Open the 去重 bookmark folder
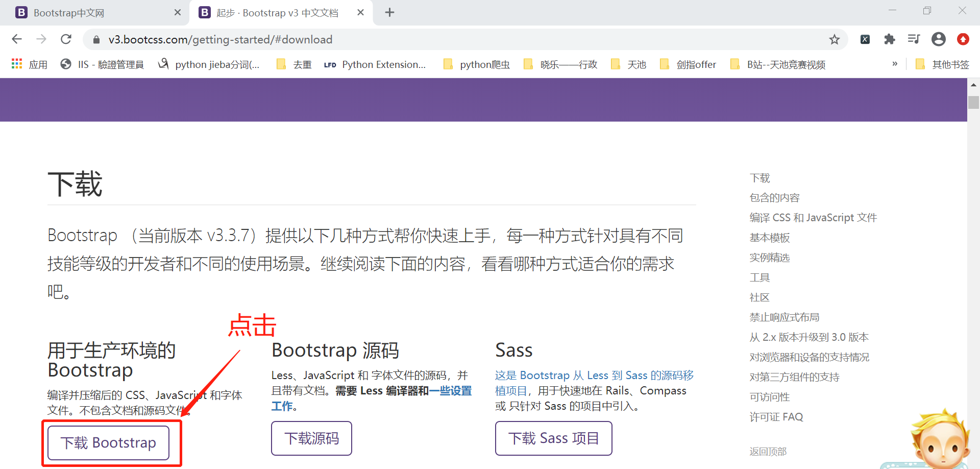 (294, 64)
